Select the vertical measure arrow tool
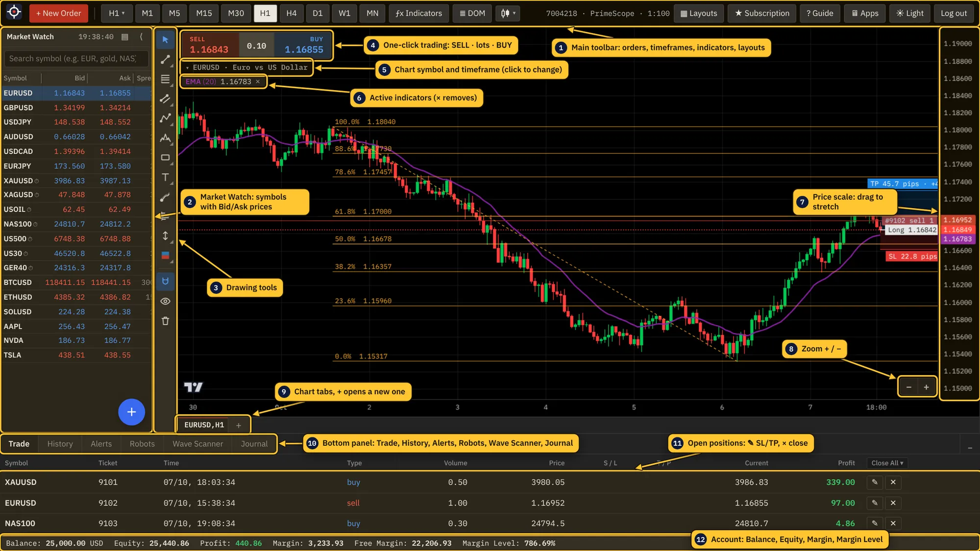The height and width of the screenshot is (551, 980). pos(165,236)
